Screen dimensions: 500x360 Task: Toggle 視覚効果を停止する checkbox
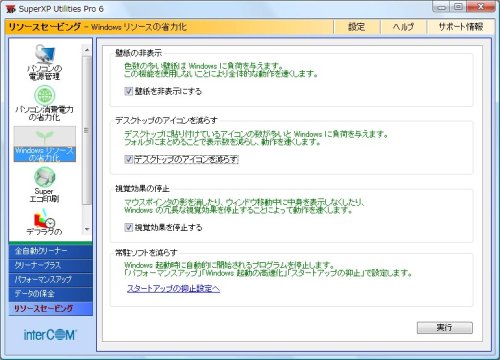tap(128, 227)
